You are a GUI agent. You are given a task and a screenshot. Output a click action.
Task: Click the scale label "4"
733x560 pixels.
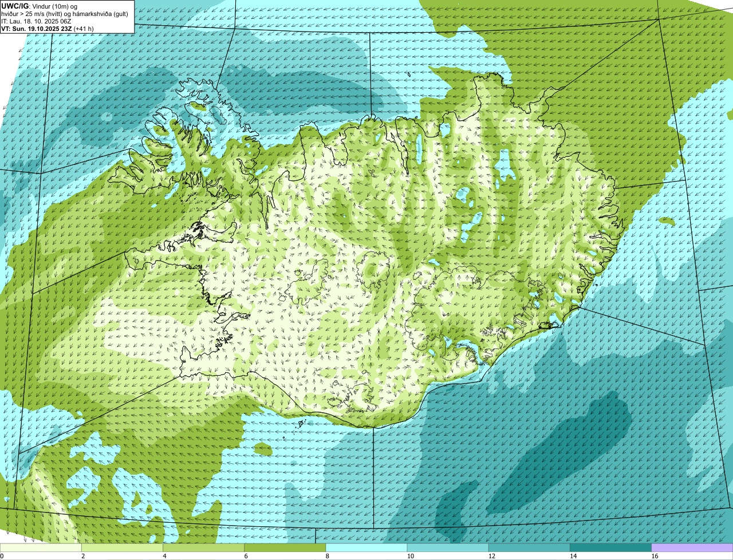[x=164, y=556]
